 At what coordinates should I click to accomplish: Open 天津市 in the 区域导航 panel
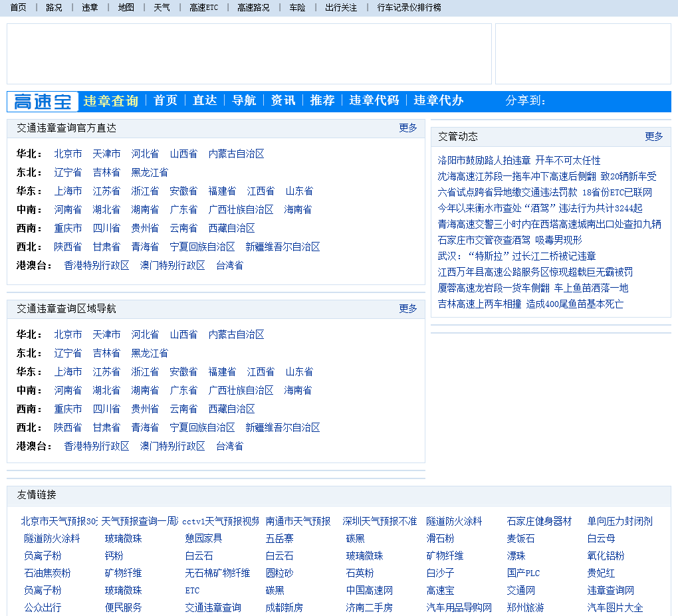(106, 335)
